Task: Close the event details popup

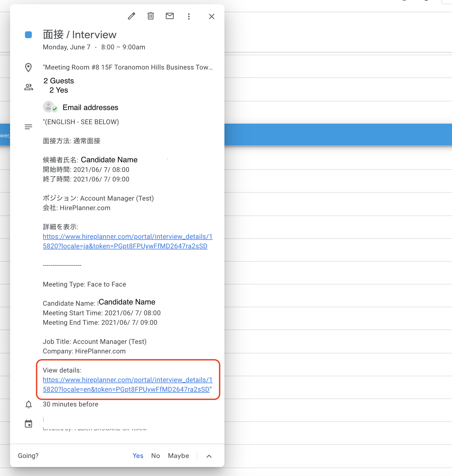Action: pos(211,16)
